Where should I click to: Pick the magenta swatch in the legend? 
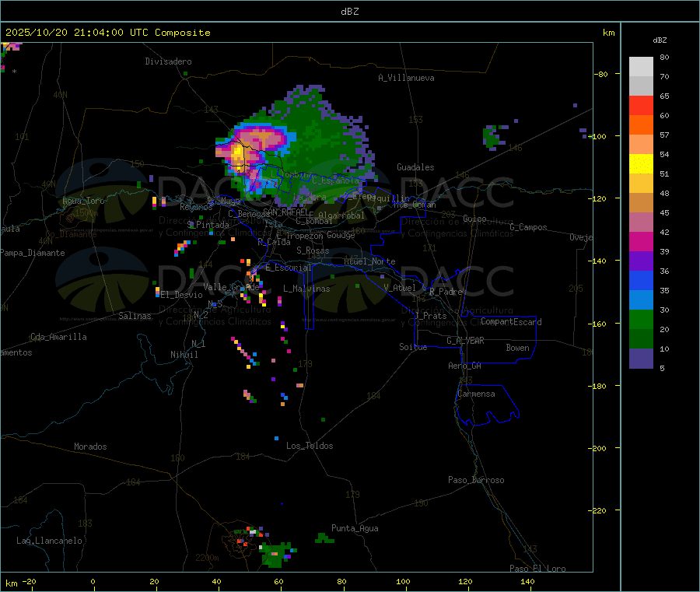[641, 241]
